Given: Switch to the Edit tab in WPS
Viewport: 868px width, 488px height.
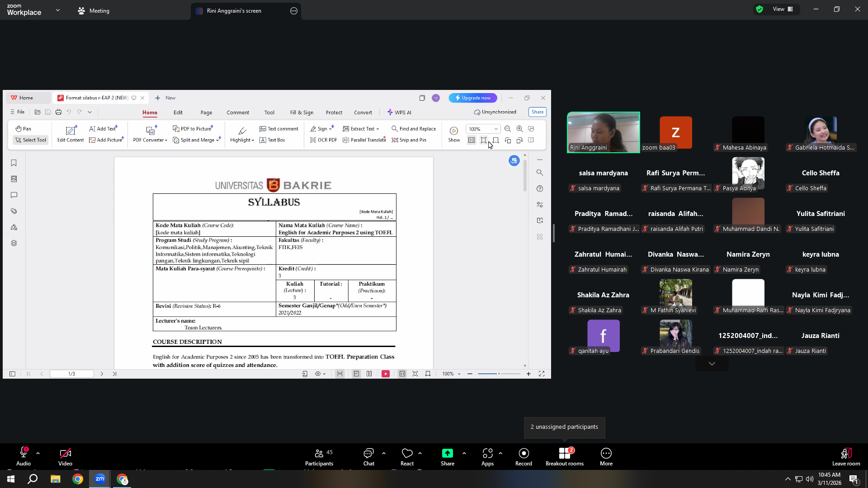Looking at the screenshot, I should pos(178,113).
